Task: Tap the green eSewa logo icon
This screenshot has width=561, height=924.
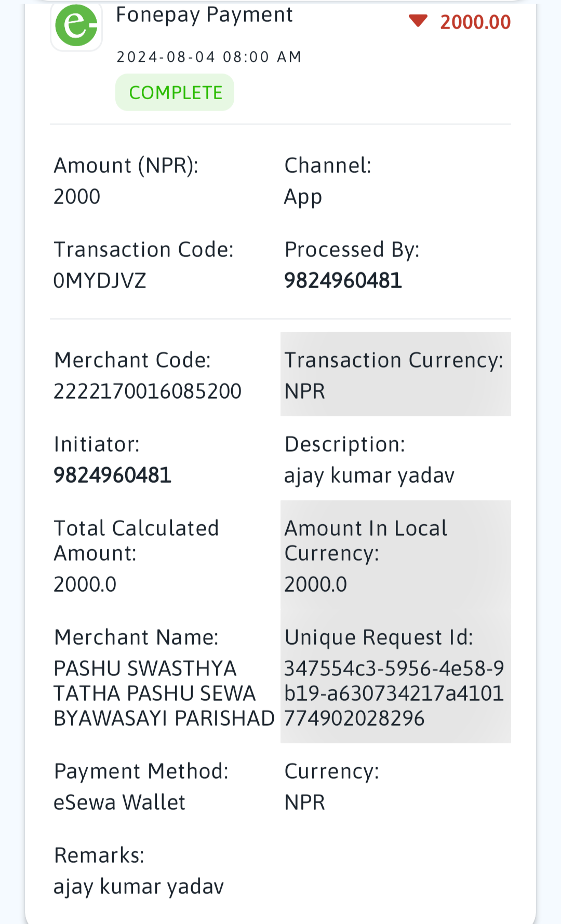Action: pos(76,25)
